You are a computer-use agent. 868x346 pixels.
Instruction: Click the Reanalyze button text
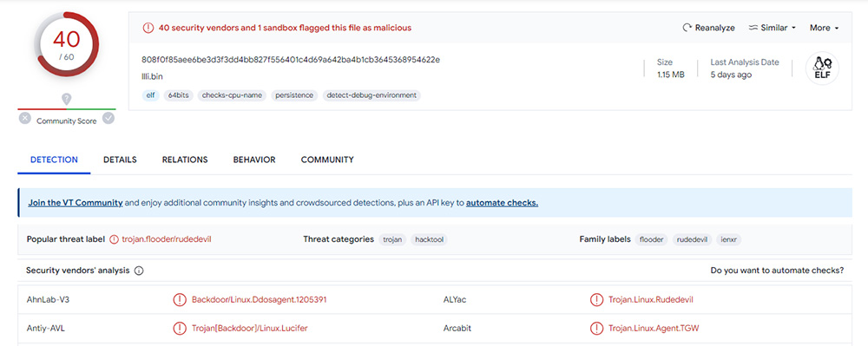pos(714,28)
